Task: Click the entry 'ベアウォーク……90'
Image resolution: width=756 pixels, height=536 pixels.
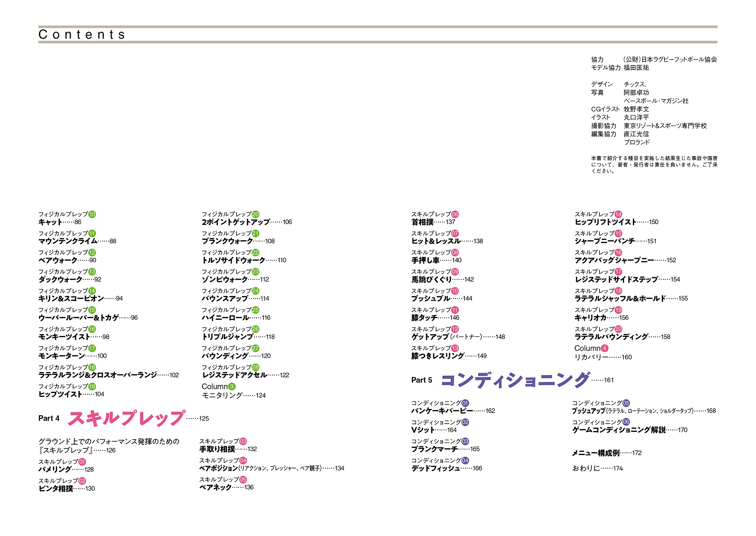Action: (x=67, y=260)
